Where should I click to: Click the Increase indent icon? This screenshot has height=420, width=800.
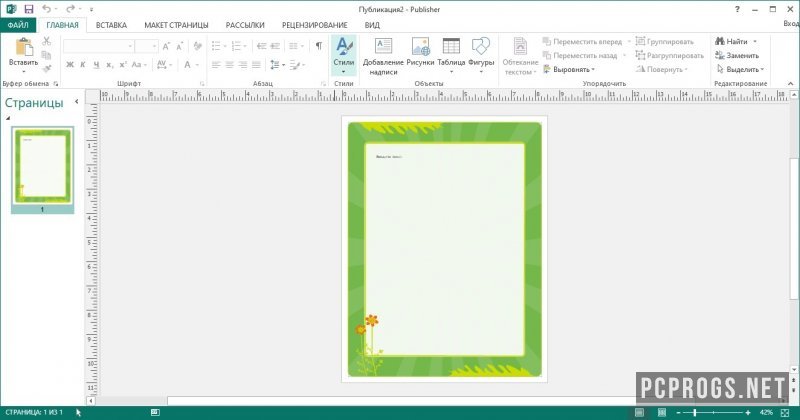point(275,46)
